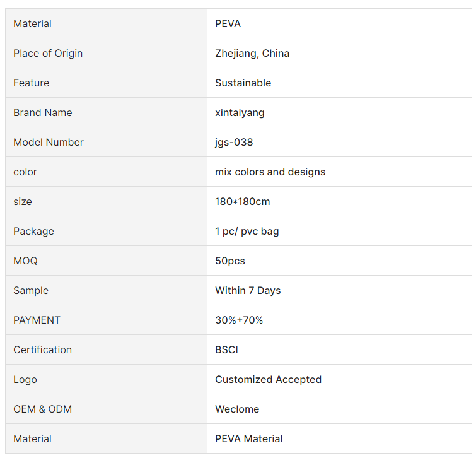Image resolution: width=476 pixels, height=458 pixels.
Task: Select the 1 pc/ pvc bag value
Action: (x=247, y=232)
